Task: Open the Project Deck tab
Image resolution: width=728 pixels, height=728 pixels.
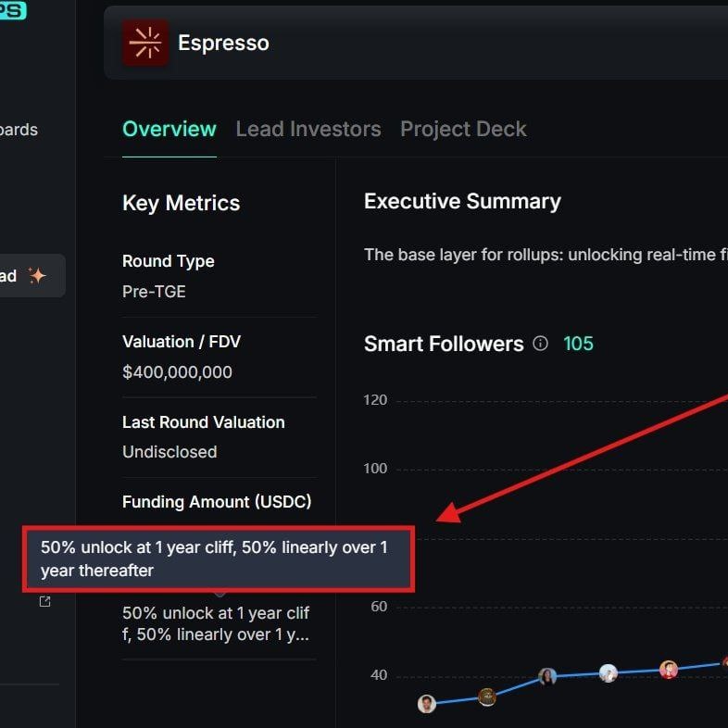Action: [463, 129]
